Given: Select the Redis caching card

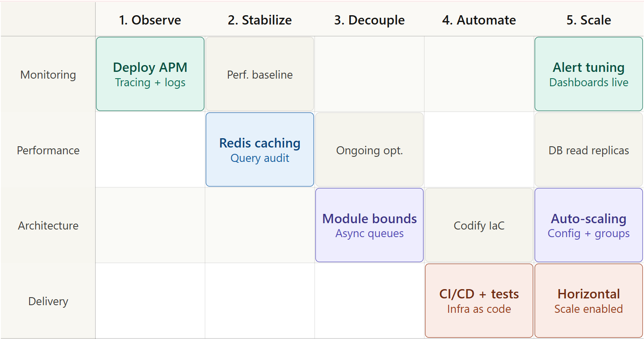Looking at the screenshot, I should click(x=260, y=150).
